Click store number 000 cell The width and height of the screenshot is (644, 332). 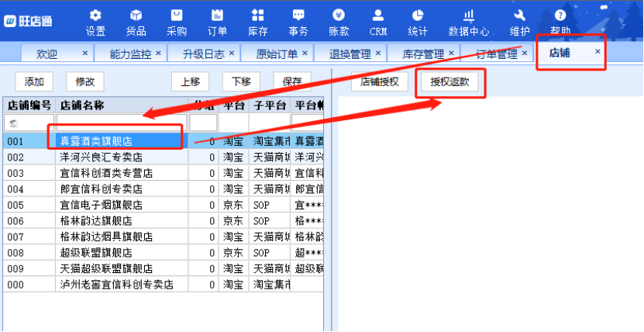[29, 285]
